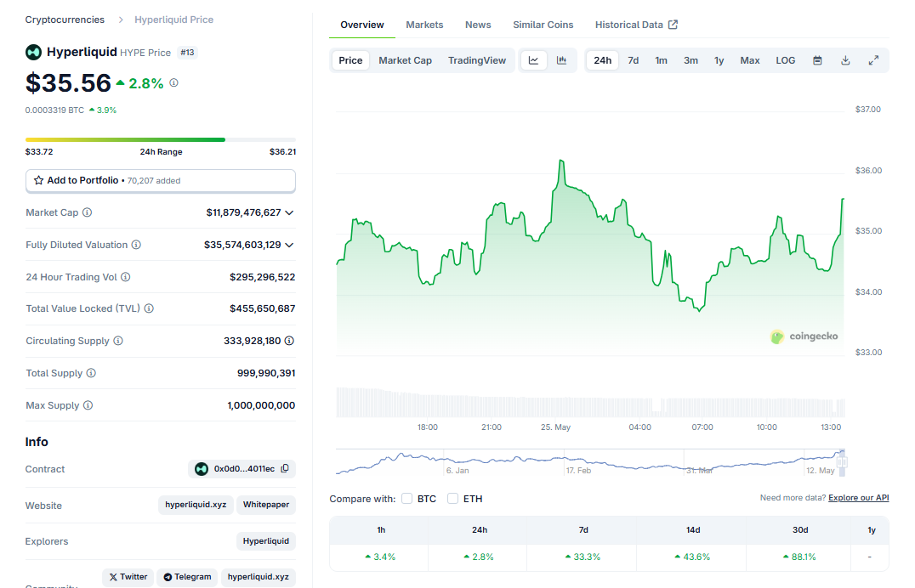Open info icon beside 333,928,180 value

pyautogui.click(x=289, y=341)
